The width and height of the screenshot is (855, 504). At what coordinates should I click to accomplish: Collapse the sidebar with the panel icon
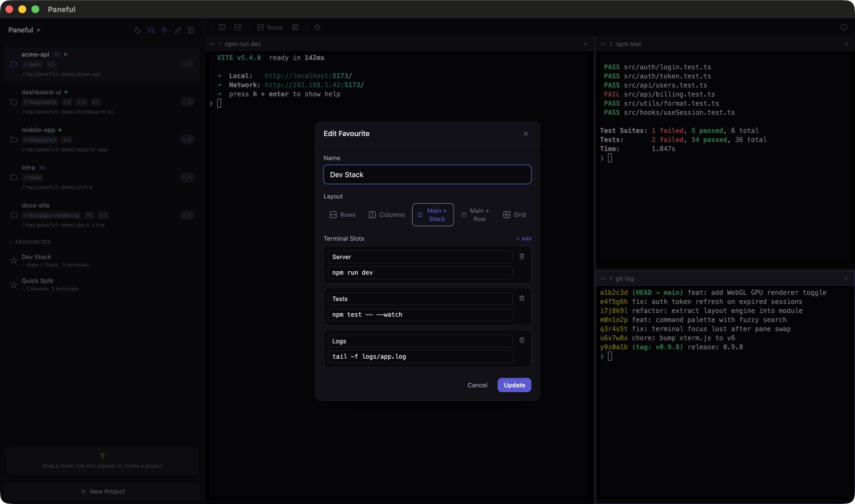click(x=191, y=30)
